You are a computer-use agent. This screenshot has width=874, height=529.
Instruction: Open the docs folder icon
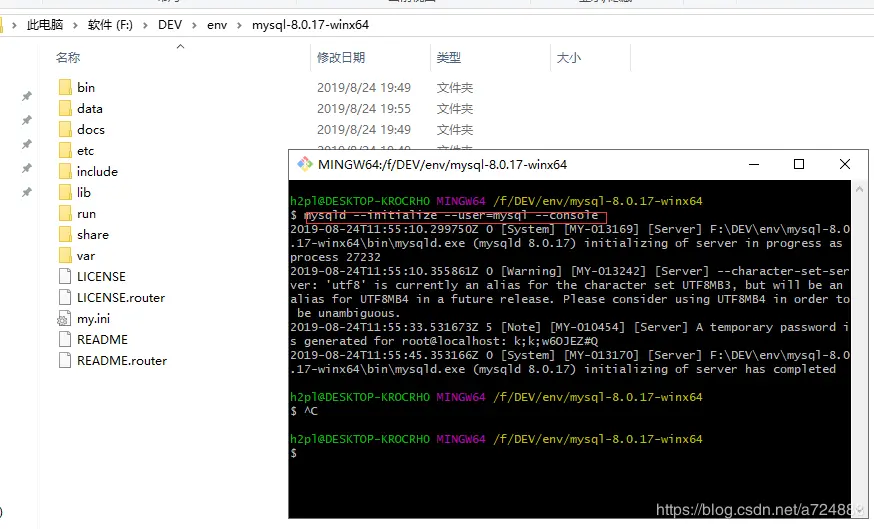(65, 129)
